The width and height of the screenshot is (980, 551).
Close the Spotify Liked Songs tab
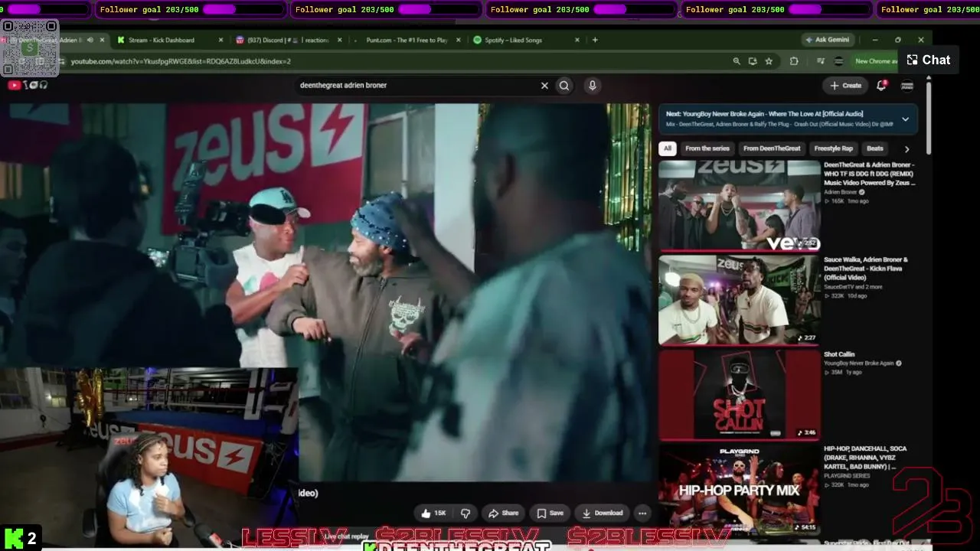[576, 40]
